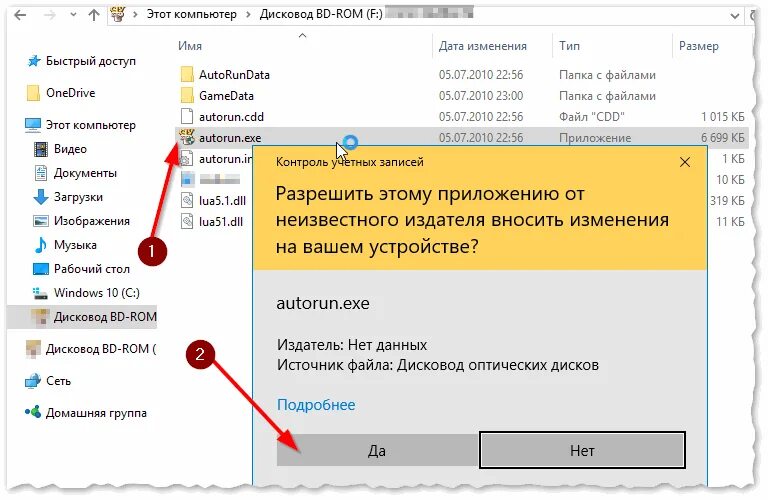The height and width of the screenshot is (500, 768).
Task: Open the 'Видео' folder in sidebar
Action: coord(70,149)
